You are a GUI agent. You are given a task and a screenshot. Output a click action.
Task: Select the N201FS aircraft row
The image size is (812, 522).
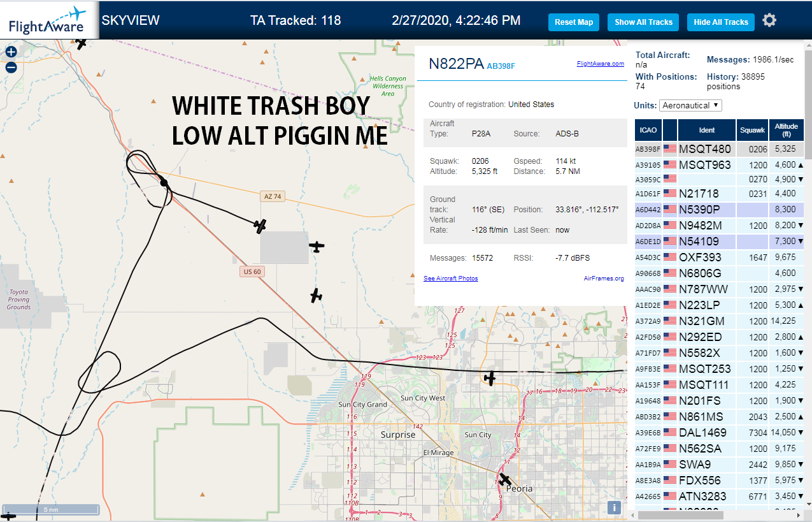pyautogui.click(x=720, y=401)
